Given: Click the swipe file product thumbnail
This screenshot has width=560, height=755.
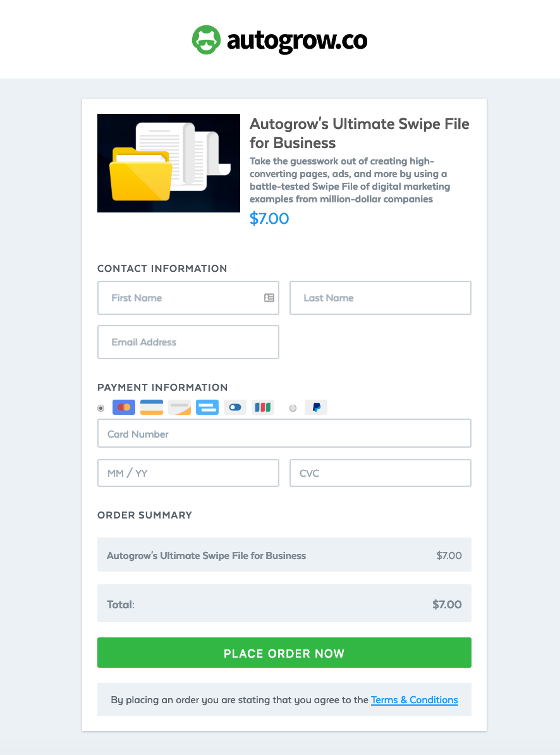Looking at the screenshot, I should (168, 163).
